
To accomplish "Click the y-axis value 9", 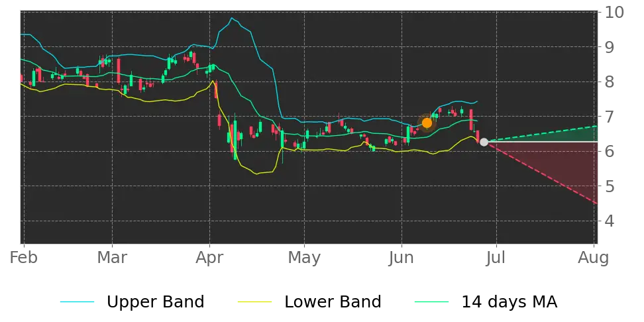I will pos(609,47).
